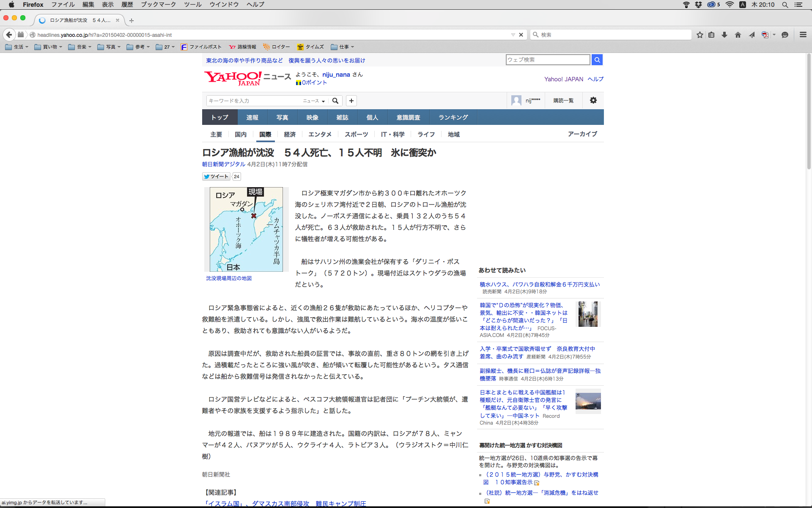Open the downloads arrow icon

[724, 35]
